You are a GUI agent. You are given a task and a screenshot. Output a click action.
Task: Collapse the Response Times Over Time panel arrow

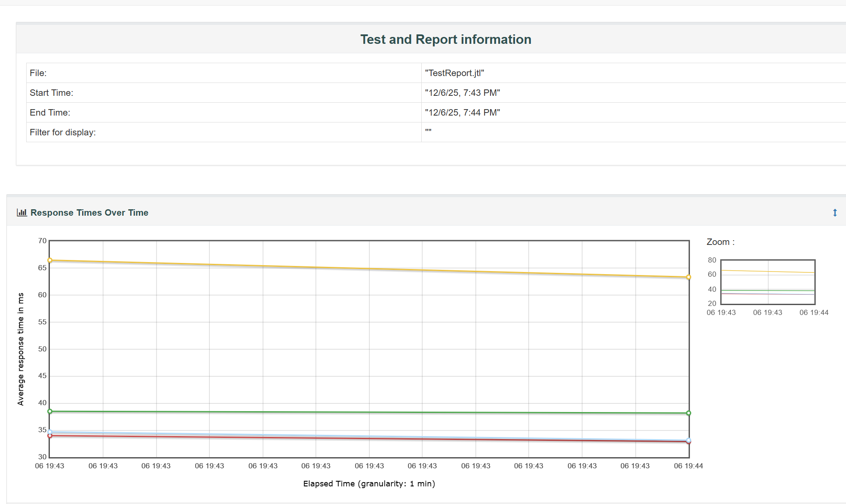point(834,213)
